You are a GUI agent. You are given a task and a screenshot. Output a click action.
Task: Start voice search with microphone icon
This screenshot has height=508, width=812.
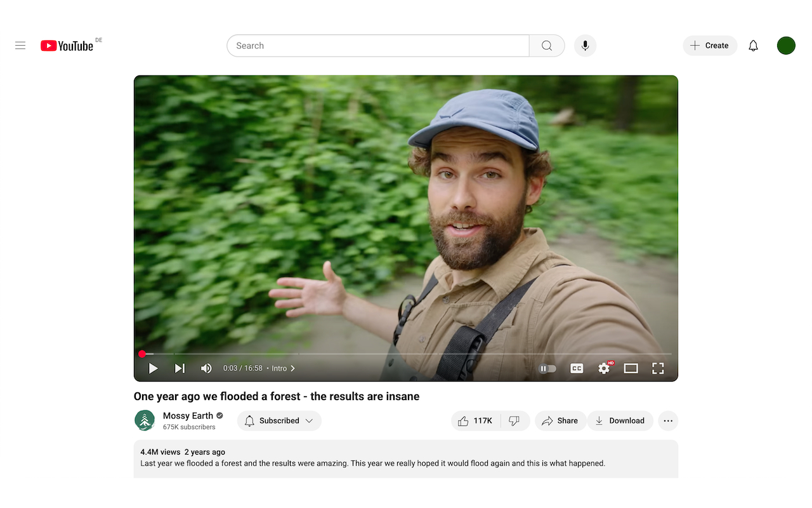[x=585, y=46]
